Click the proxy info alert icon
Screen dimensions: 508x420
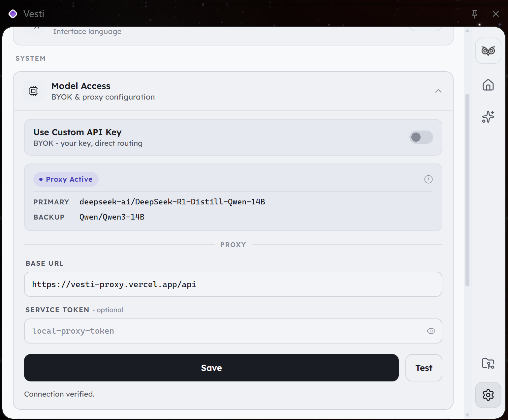[429, 179]
